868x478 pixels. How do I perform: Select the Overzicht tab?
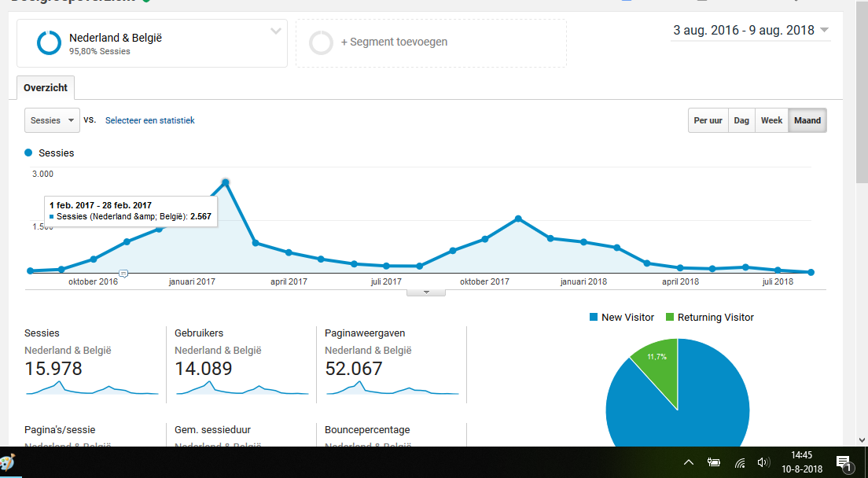[x=46, y=87]
